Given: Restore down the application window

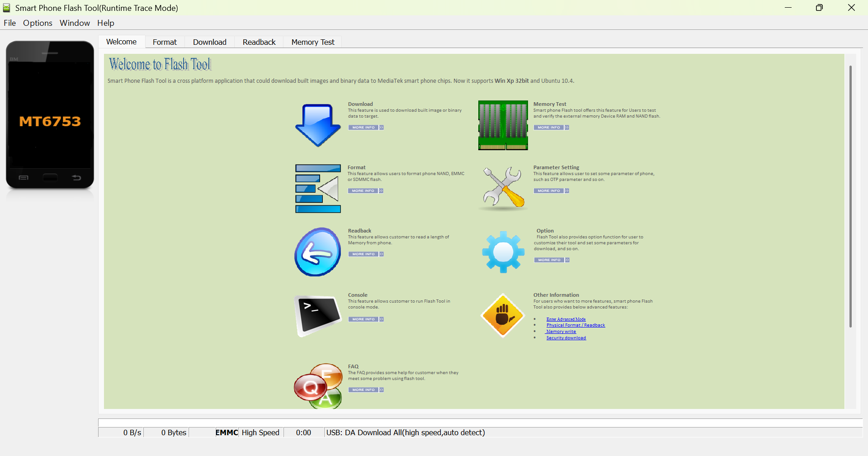Looking at the screenshot, I should coord(819,8).
